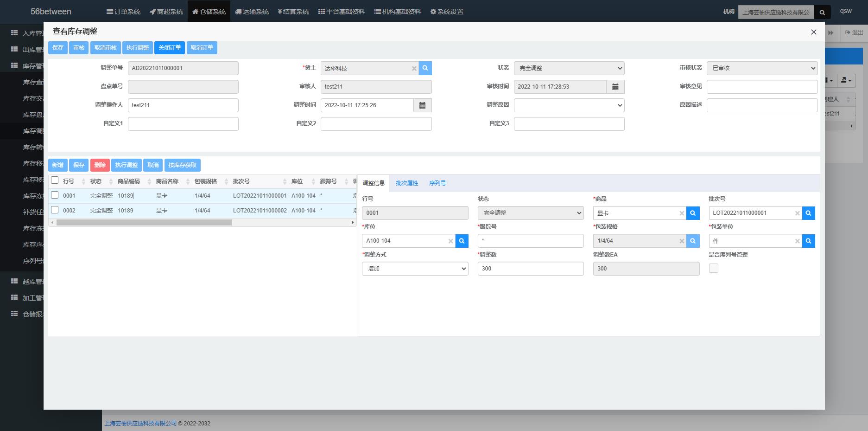
Task: Click the 入库管理 sidebar list icon
Action: pos(14,33)
